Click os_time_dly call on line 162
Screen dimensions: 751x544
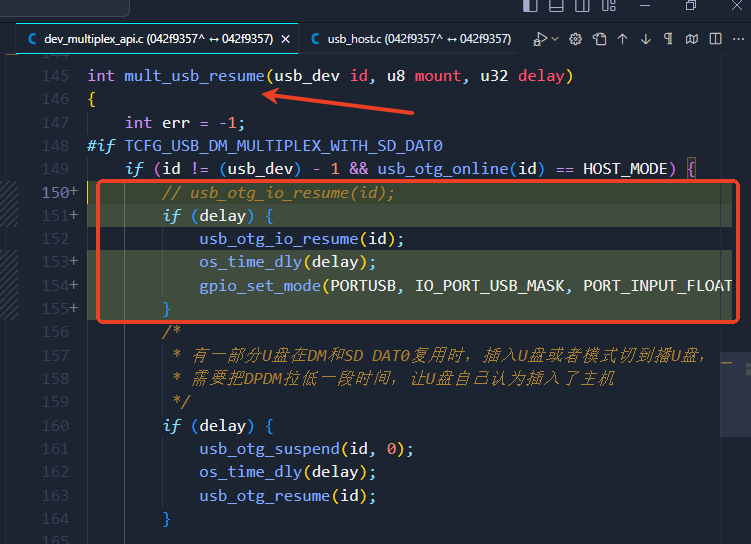point(250,472)
